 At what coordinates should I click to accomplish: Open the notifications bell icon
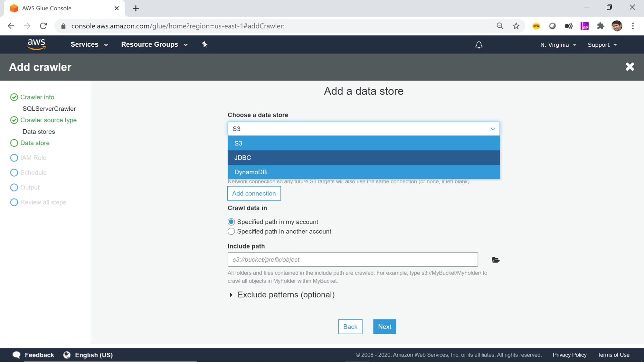479,45
